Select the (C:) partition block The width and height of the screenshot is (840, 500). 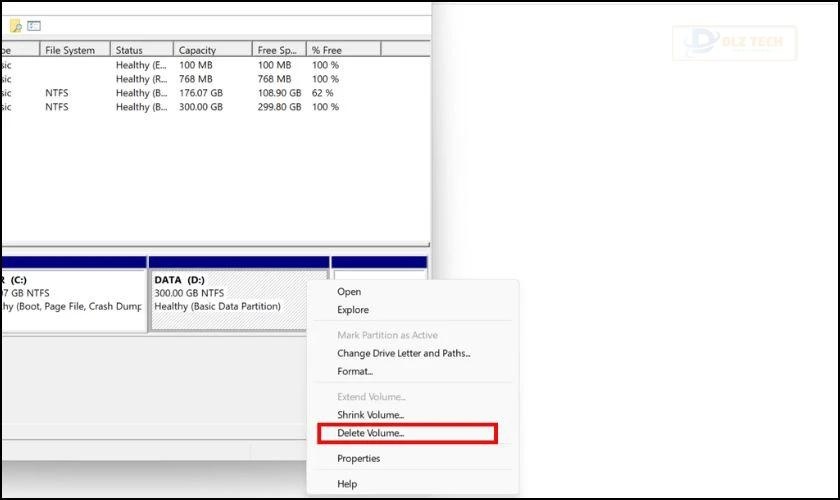pos(73,300)
